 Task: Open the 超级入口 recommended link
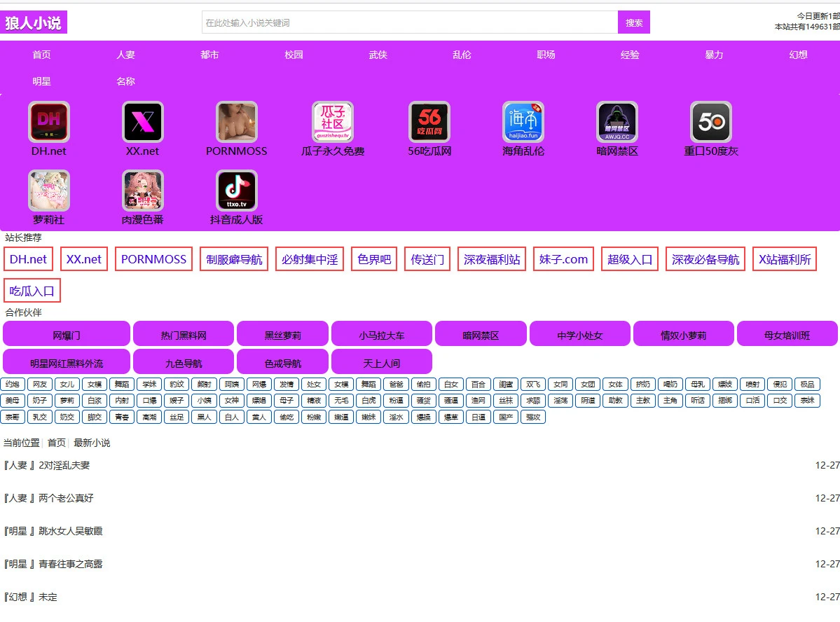tap(630, 259)
